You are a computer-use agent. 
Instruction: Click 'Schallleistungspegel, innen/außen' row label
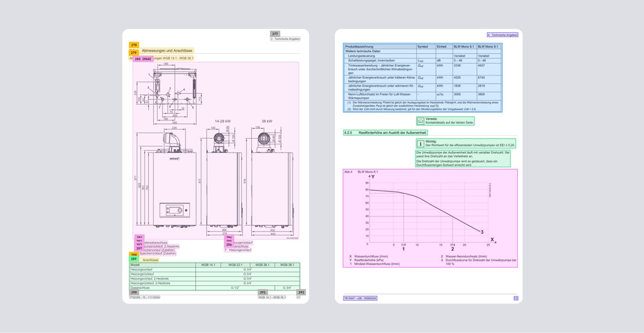[x=372, y=60]
